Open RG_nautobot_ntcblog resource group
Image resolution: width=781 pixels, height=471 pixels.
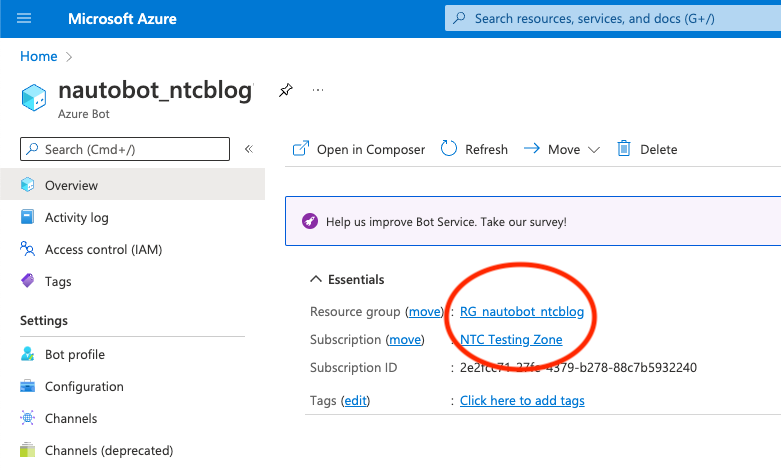521,312
